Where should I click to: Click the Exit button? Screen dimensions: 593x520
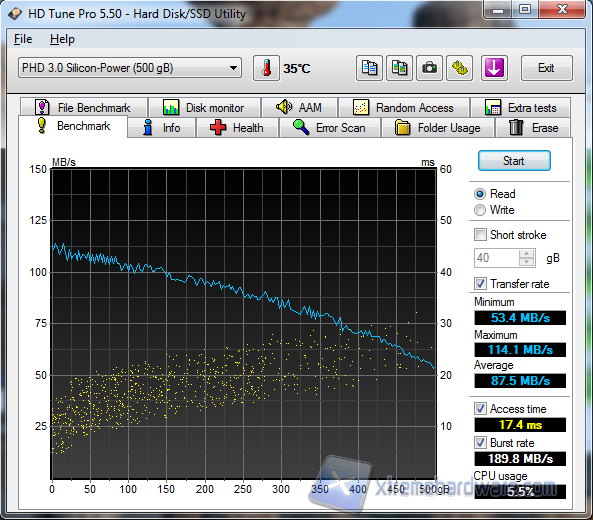pos(546,68)
